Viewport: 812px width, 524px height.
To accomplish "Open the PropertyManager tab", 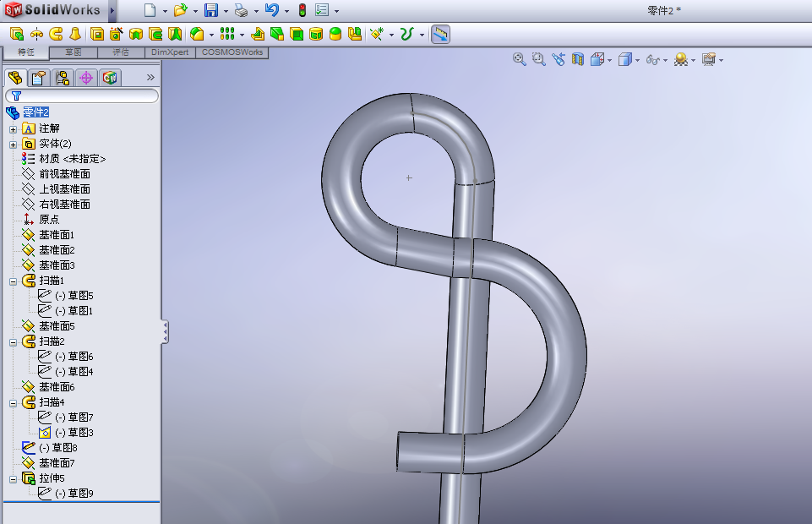I will pos(39,78).
